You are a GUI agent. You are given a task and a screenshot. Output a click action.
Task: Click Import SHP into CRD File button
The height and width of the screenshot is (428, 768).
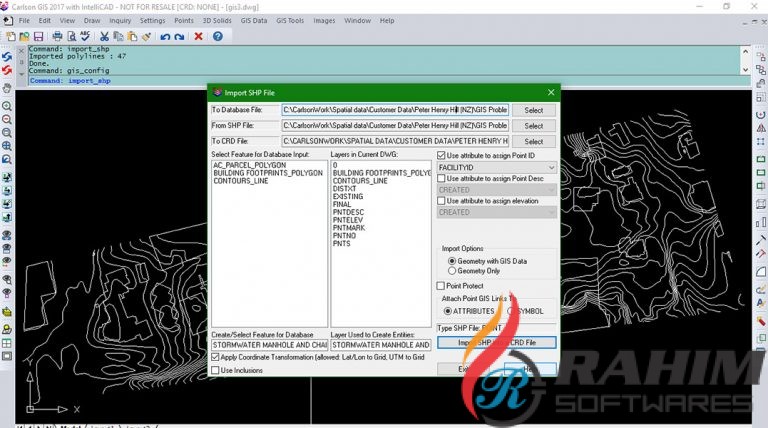click(x=497, y=342)
